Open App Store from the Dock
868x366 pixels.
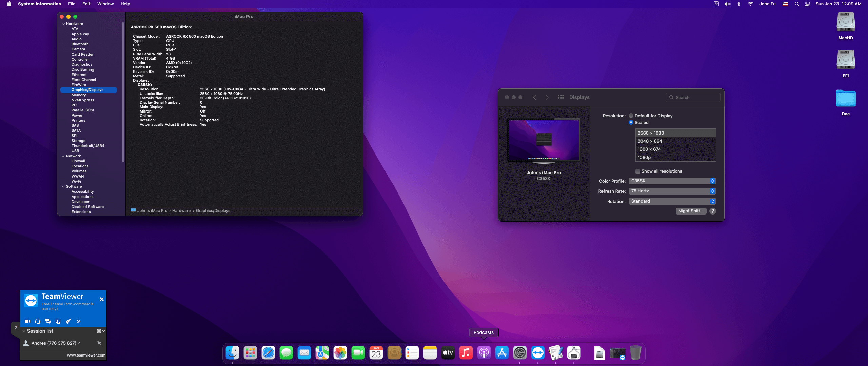[x=502, y=353]
